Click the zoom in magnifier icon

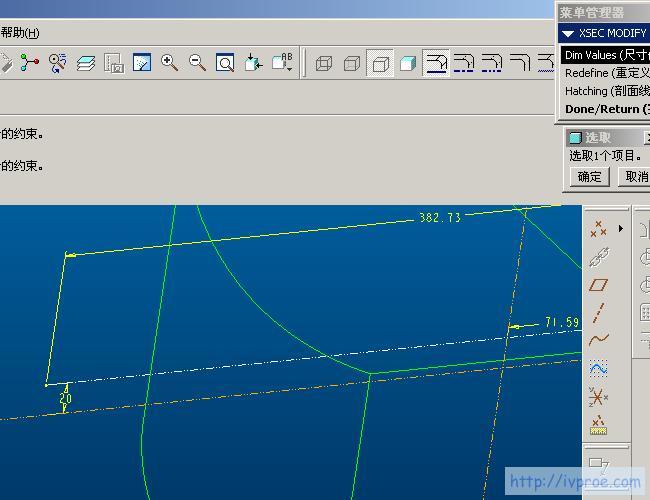[x=170, y=63]
